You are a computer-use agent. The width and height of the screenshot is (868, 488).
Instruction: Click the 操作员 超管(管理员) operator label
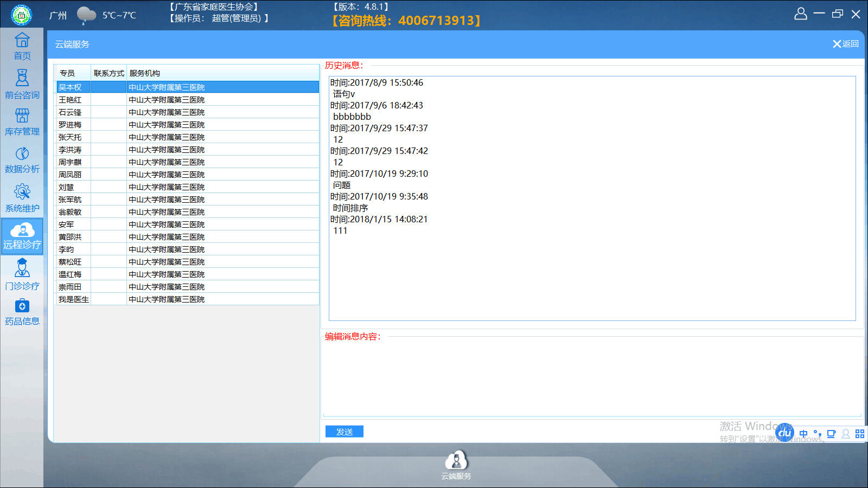[x=219, y=18]
